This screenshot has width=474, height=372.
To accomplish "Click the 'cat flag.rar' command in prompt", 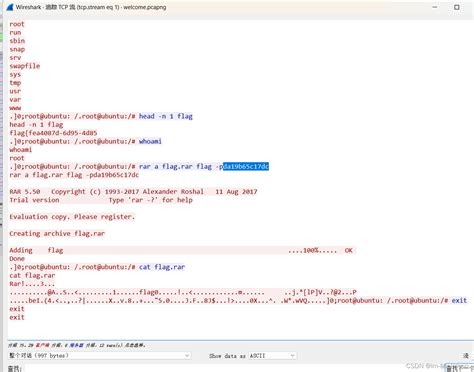I will (x=162, y=267).
